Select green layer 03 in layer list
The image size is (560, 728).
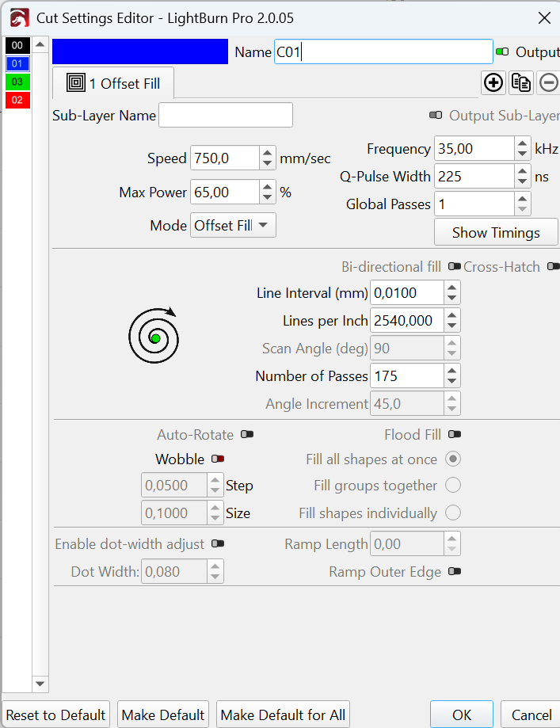coord(17,82)
